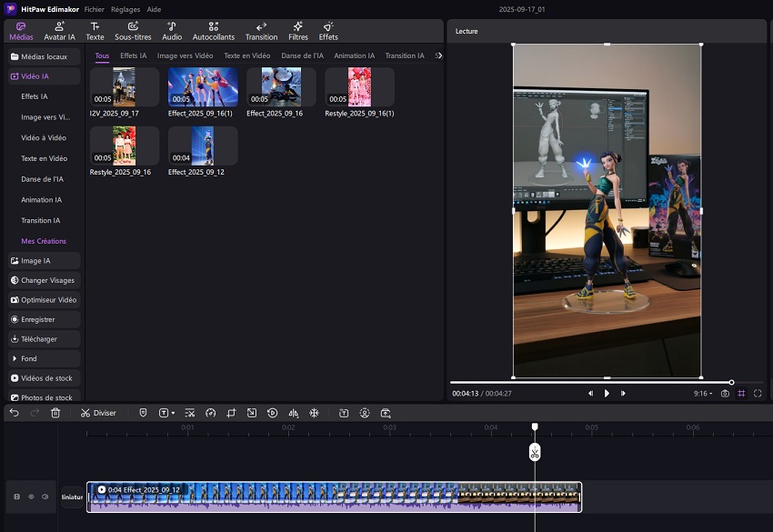This screenshot has height=532, width=773.
Task: Open the Transition panel in top toolbar
Action: pos(261,31)
